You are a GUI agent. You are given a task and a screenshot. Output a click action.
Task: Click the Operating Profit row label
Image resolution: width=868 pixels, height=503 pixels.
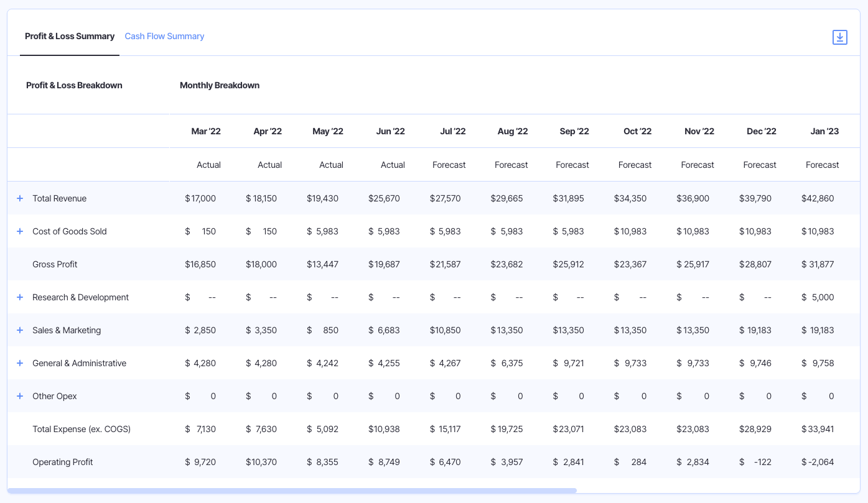click(x=62, y=462)
